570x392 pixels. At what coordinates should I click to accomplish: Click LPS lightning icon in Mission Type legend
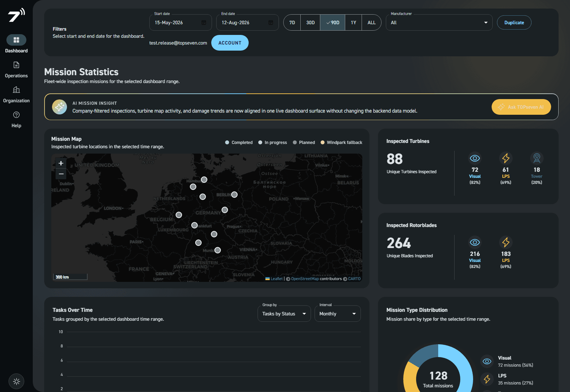click(x=487, y=379)
